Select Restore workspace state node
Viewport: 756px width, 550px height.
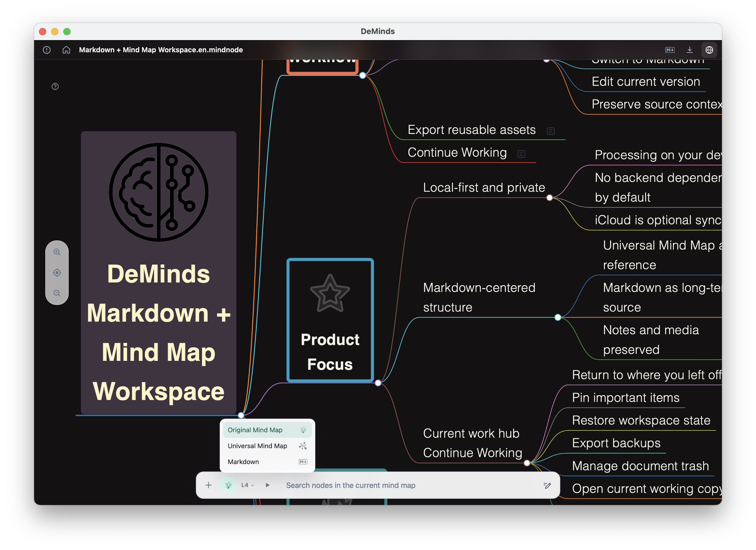tap(641, 421)
